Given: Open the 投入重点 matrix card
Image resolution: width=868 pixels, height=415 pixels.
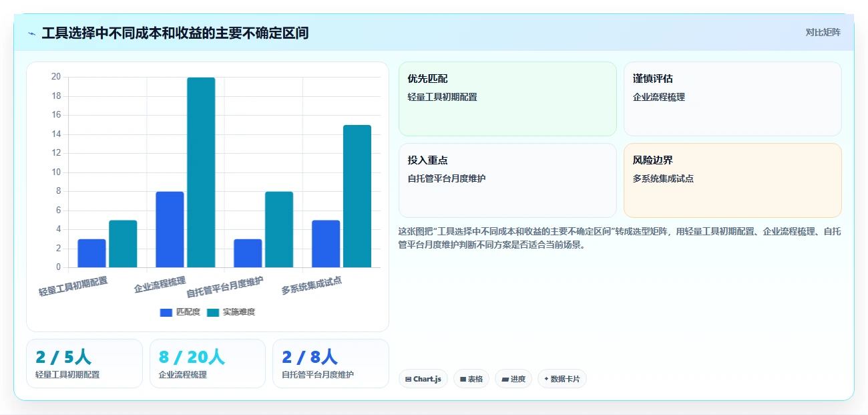Looking at the screenshot, I should point(507,180).
